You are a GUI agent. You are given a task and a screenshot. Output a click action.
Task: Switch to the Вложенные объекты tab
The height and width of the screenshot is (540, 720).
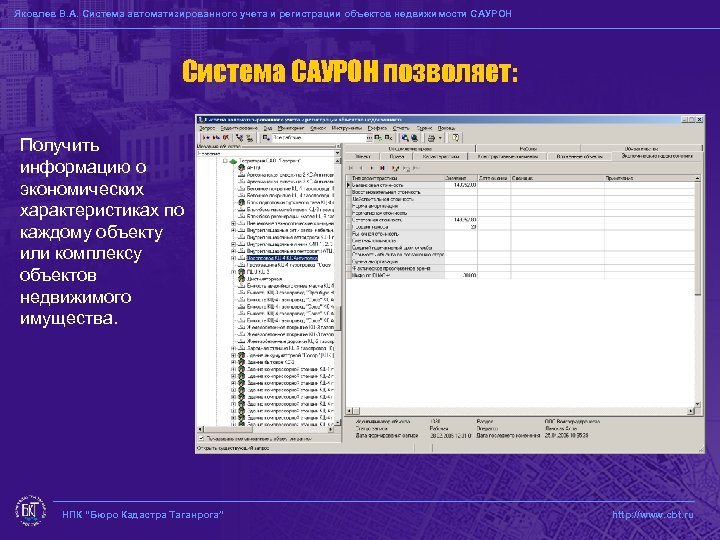pos(579,157)
